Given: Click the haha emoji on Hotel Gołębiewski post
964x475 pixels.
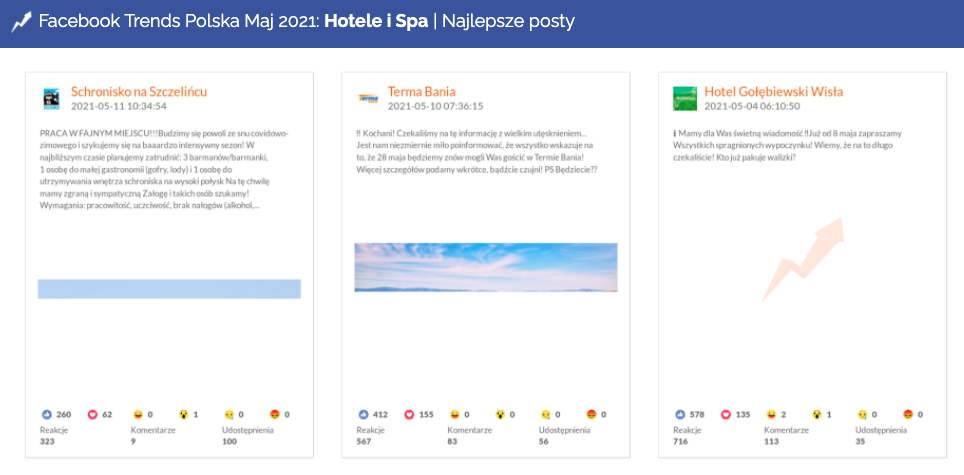Looking at the screenshot, I should click(x=771, y=414).
